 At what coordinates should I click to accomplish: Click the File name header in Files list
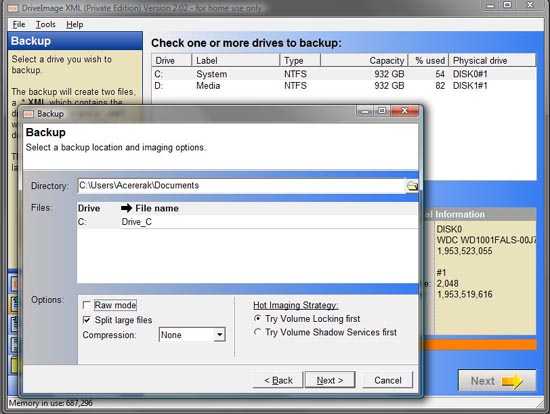click(x=157, y=208)
